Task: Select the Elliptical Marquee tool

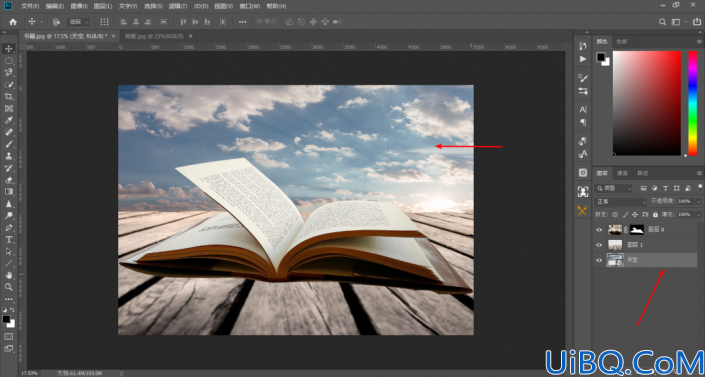Action: [x=9, y=61]
